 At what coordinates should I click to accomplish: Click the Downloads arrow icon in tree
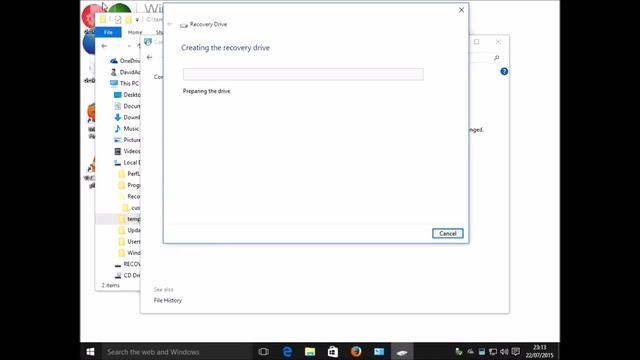point(118,117)
